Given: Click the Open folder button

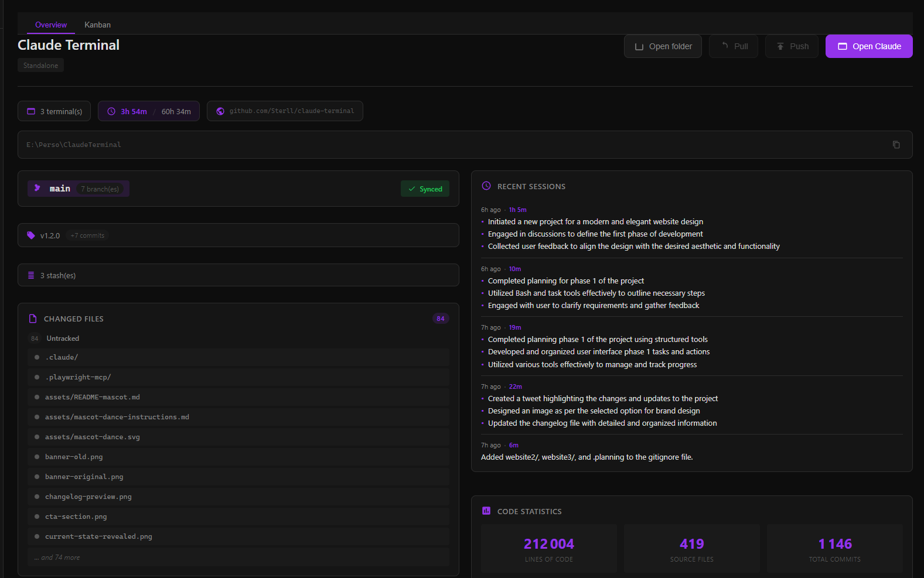Looking at the screenshot, I should pos(663,46).
